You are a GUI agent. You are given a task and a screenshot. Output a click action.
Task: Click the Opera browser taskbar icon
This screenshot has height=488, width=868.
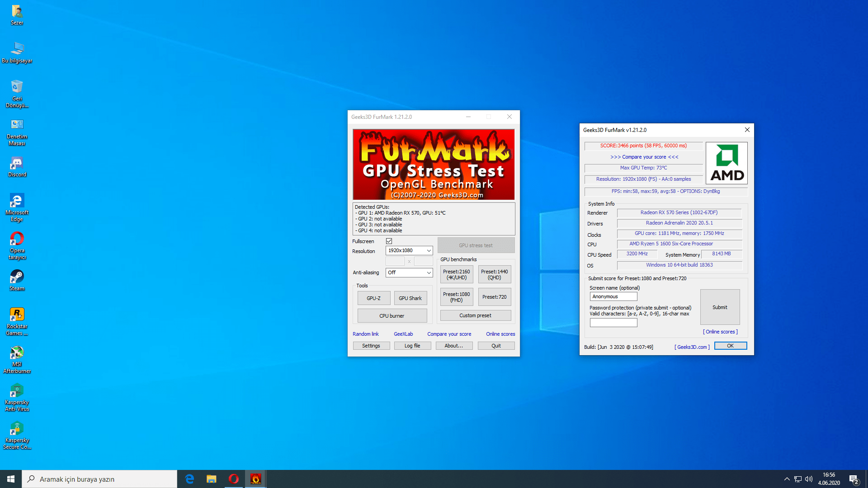point(233,479)
